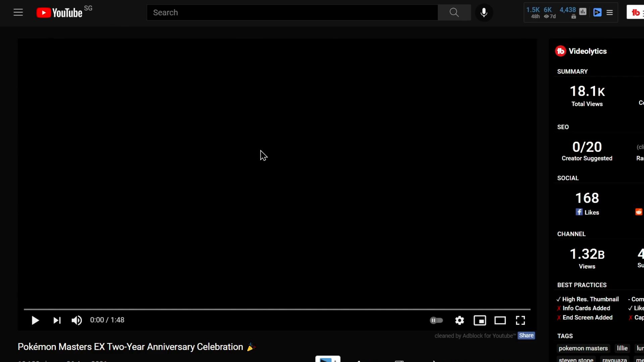Play the Pokémon Masters video

pos(35,320)
